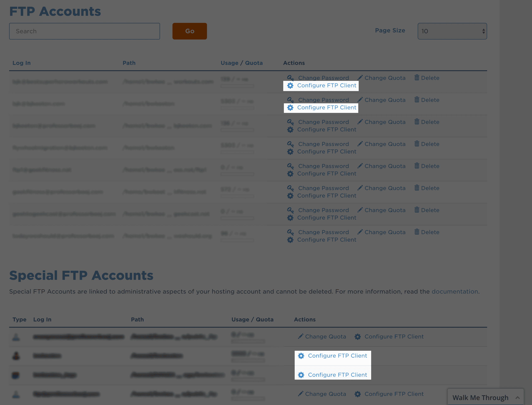Click the key icon in first account row

pyautogui.click(x=290, y=78)
